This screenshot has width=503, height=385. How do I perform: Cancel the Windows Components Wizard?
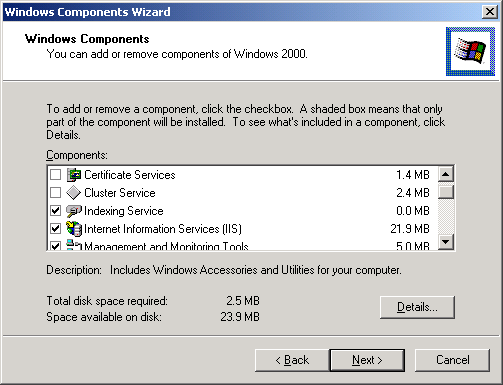452,360
